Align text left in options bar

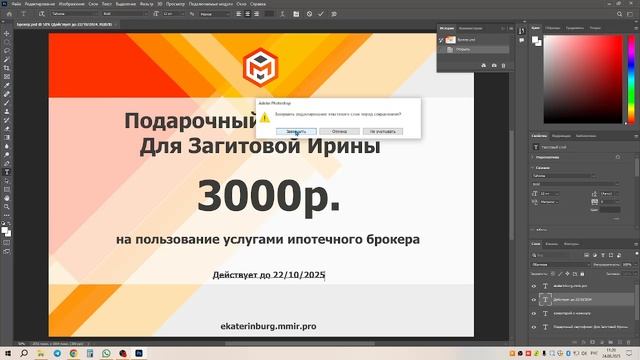click(x=239, y=14)
